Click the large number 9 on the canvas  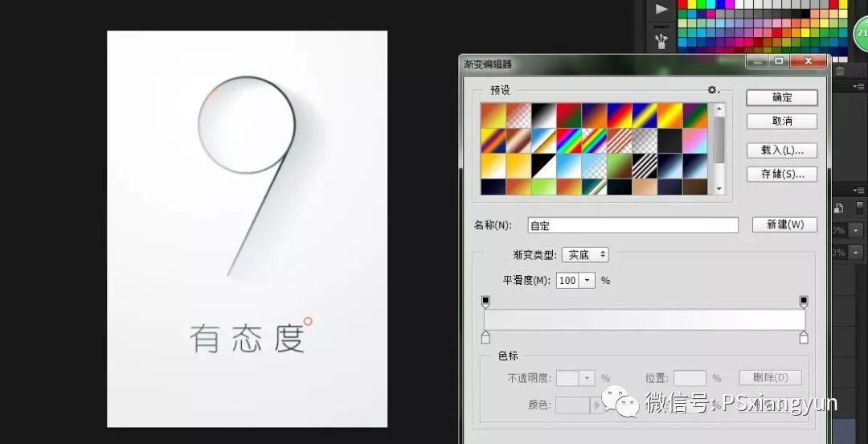point(248,176)
